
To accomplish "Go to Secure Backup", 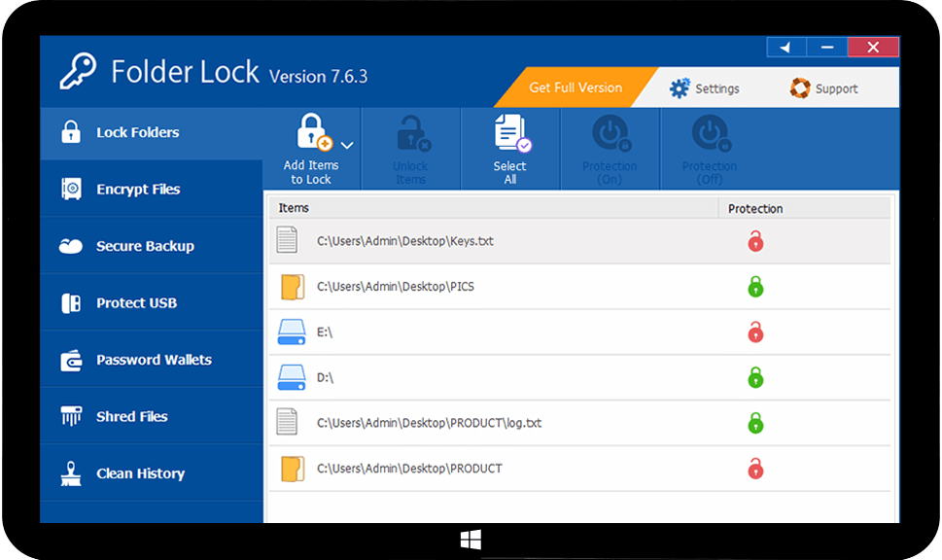I will 152,246.
